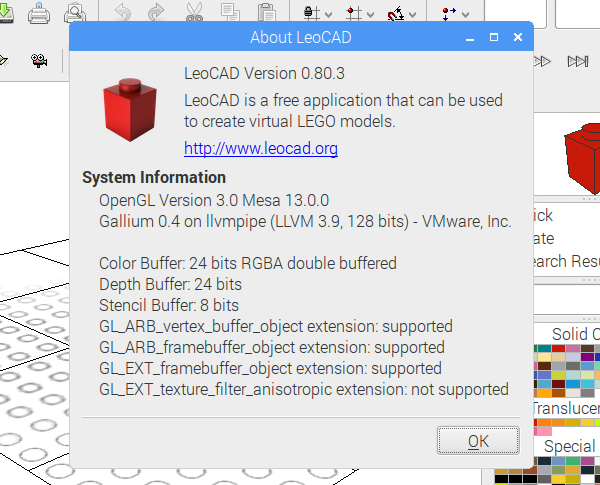Click OK to close About dialog
The image size is (600, 485).
(478, 441)
